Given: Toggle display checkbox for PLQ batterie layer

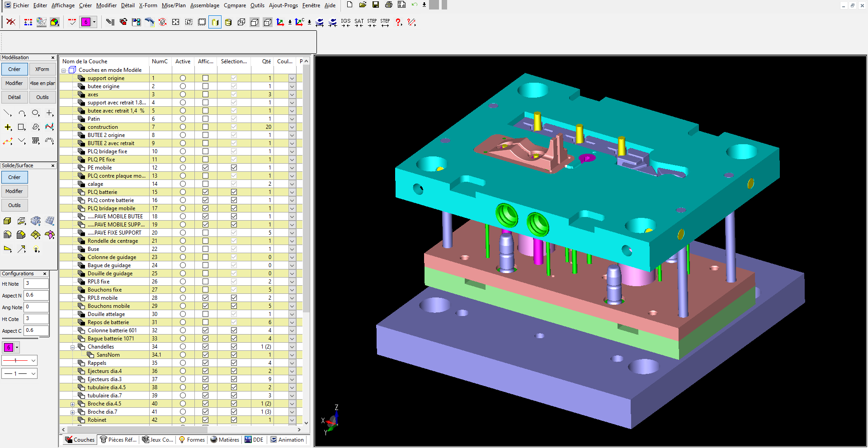Looking at the screenshot, I should point(205,192).
